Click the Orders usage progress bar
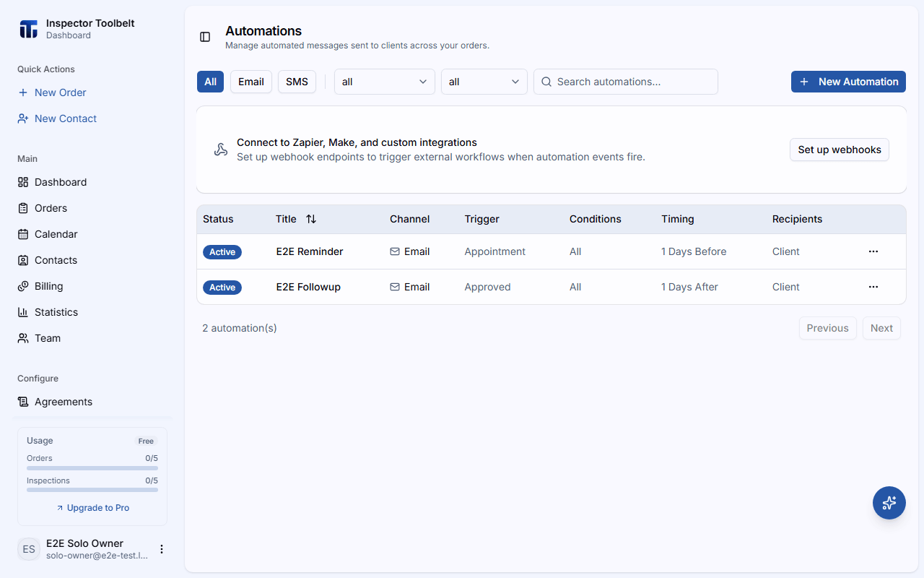The height and width of the screenshot is (578, 924). tap(92, 467)
